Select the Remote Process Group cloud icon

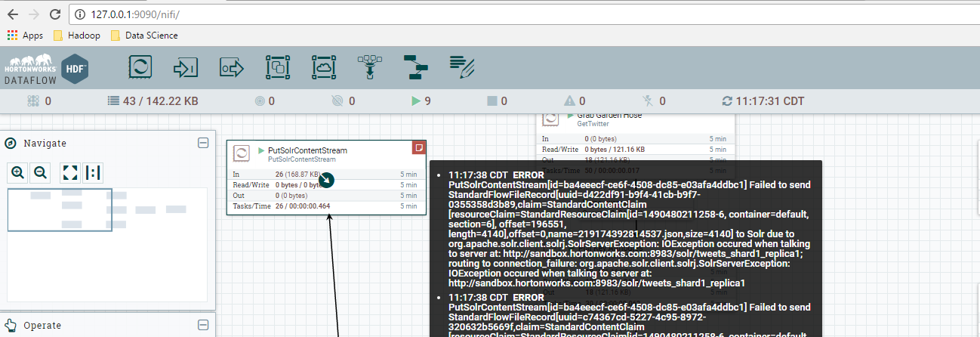pyautogui.click(x=324, y=67)
